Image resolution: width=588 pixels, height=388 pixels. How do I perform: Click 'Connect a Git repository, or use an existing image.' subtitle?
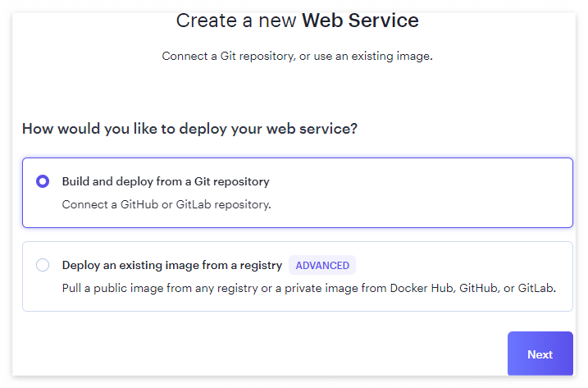click(298, 56)
